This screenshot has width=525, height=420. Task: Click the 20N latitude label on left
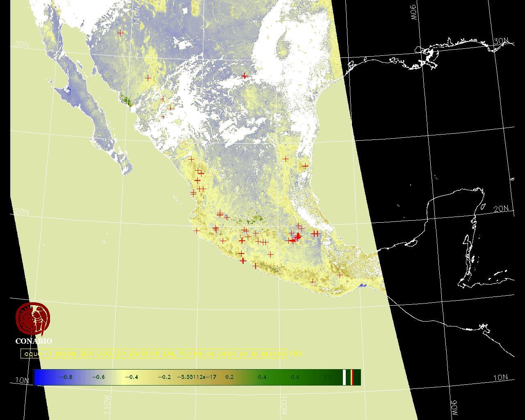coord(22,212)
